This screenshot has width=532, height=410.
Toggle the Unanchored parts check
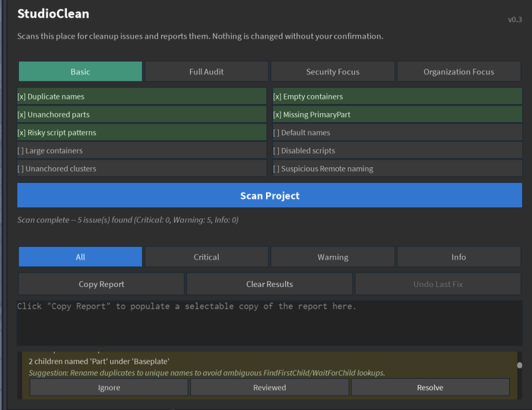142,115
